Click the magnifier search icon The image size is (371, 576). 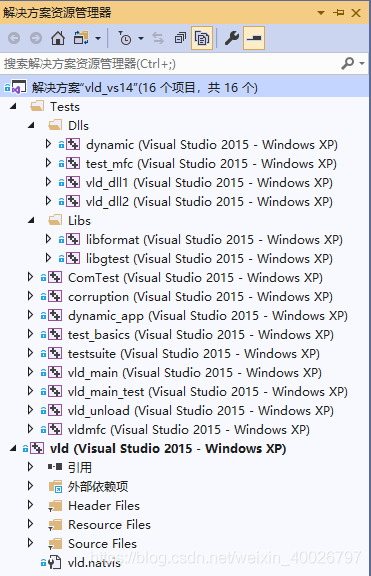[347, 64]
